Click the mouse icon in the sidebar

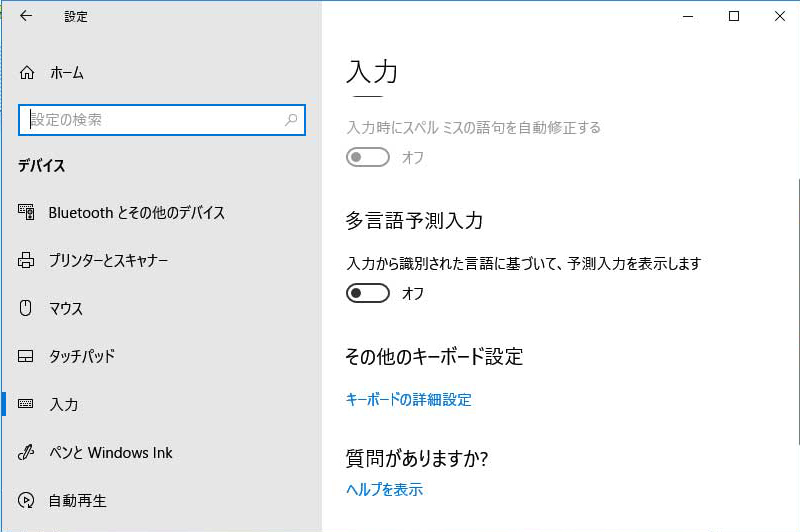(27, 309)
